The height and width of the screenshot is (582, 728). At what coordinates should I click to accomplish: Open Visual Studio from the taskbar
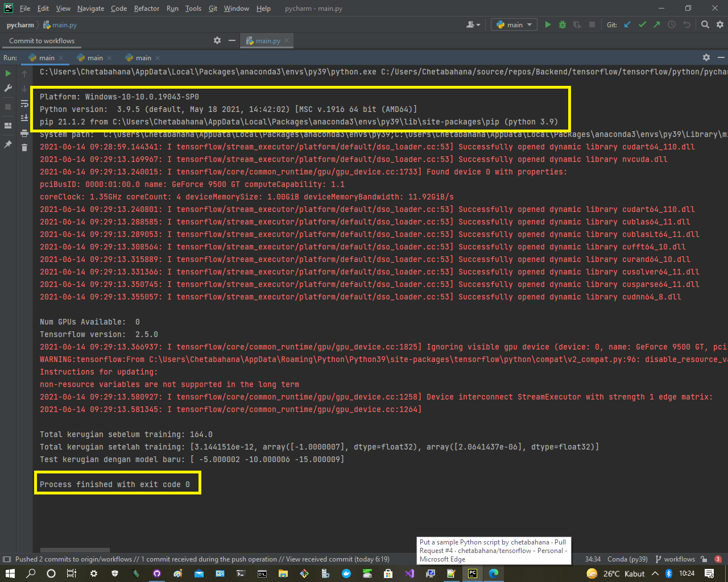[409, 573]
